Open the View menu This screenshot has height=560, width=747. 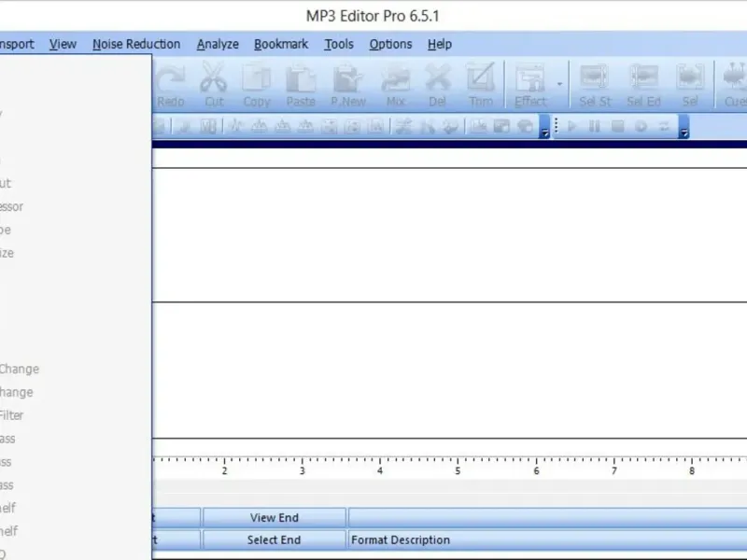[63, 44]
